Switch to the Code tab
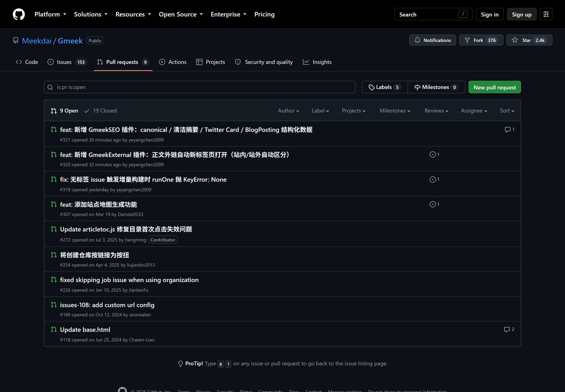565x392 pixels. [27, 62]
